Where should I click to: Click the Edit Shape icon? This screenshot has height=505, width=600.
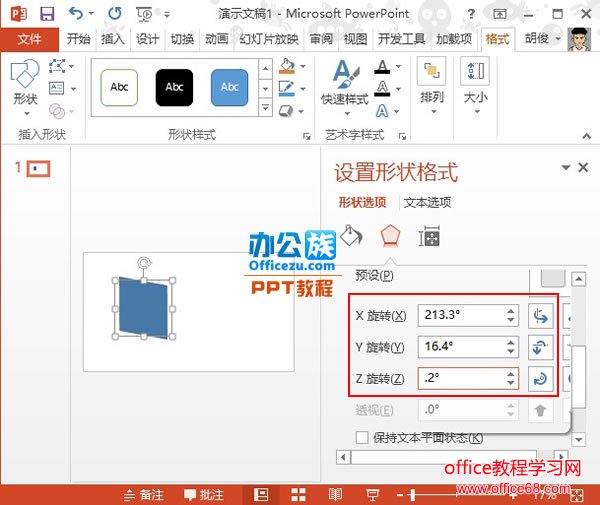[57, 66]
